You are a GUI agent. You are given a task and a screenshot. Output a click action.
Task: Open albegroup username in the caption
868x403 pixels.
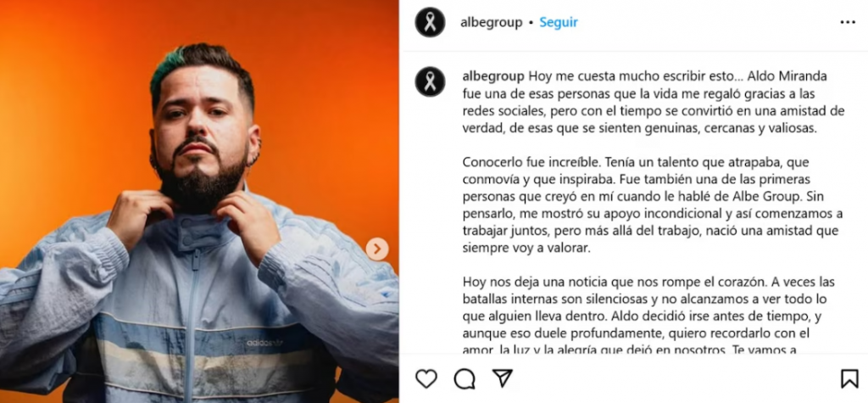[493, 76]
